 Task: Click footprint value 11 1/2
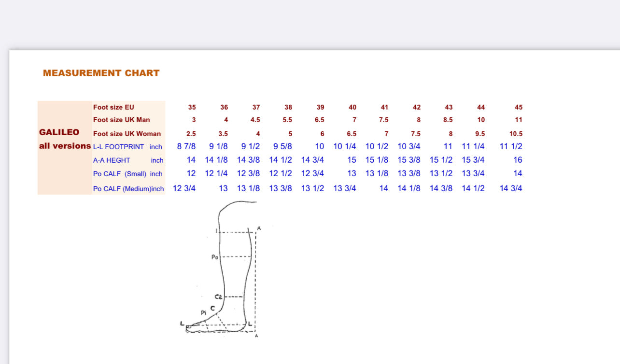click(x=511, y=146)
